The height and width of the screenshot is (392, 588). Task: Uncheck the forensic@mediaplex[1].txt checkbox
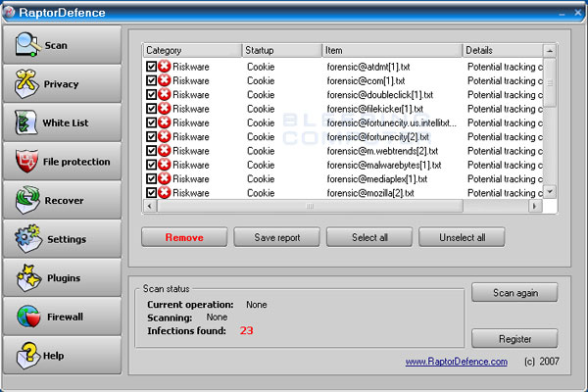[152, 179]
